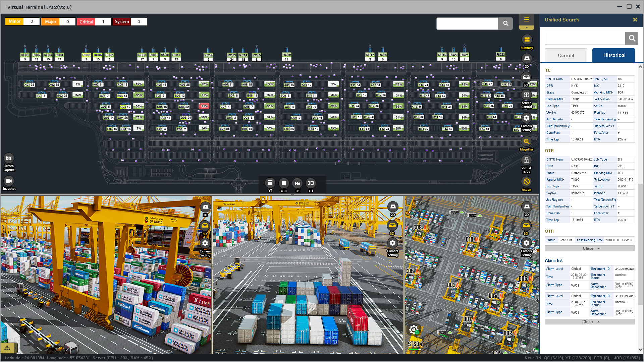Toggle the RS equipment filter

point(297,183)
